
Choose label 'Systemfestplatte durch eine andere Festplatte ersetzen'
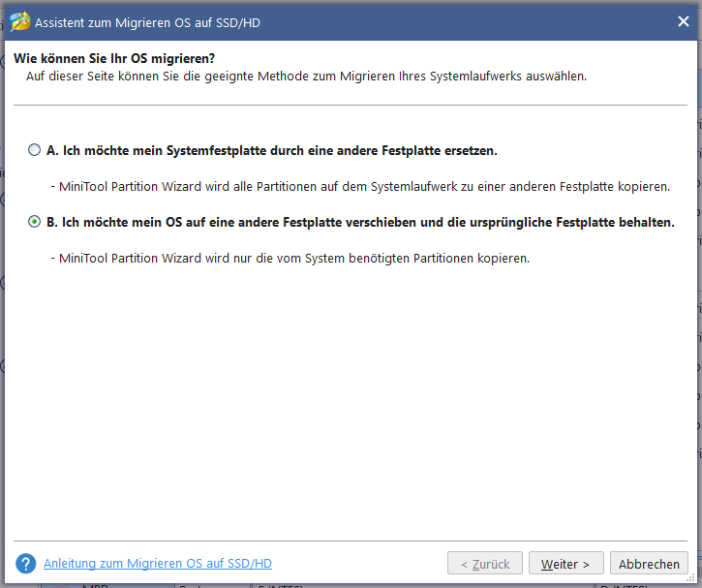point(332,150)
